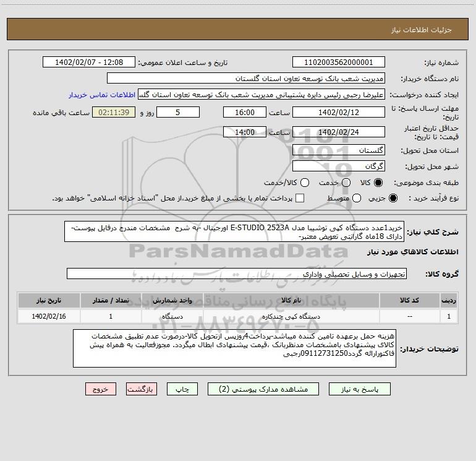
Task: Click the buyer notes text area
Action: [x=234, y=348]
